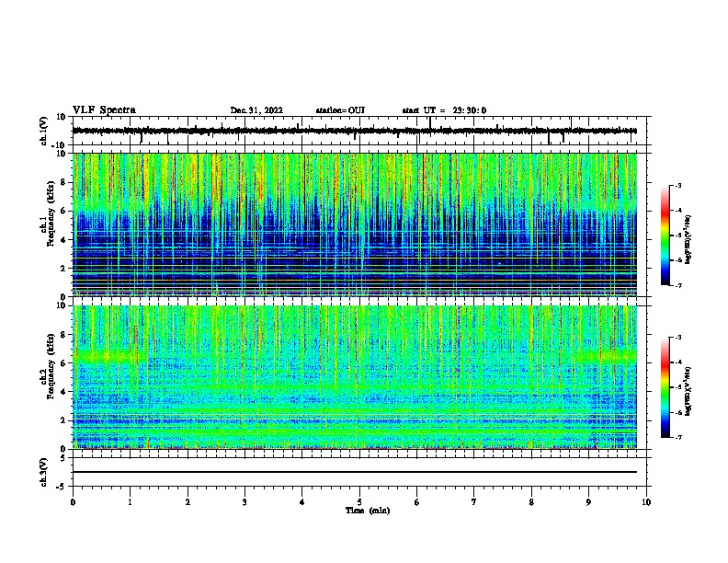Click time axis tick label "1"
Screen dimensions: 728x563
tap(131, 502)
